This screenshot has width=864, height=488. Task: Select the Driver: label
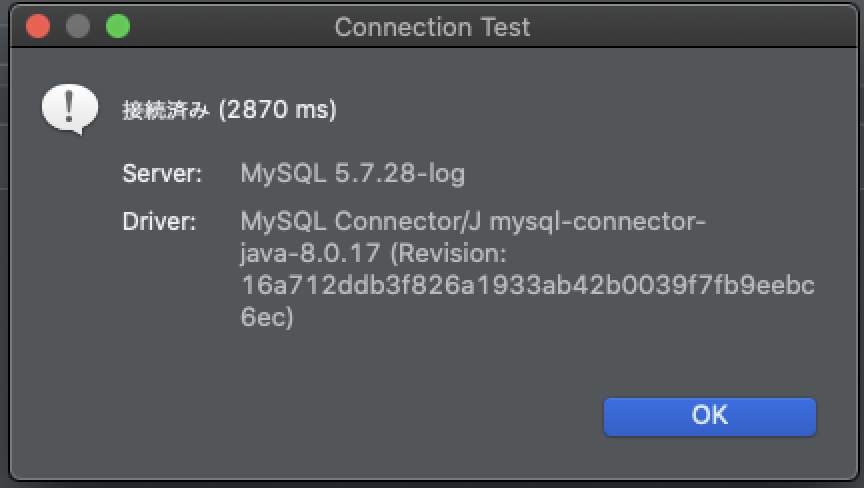159,220
